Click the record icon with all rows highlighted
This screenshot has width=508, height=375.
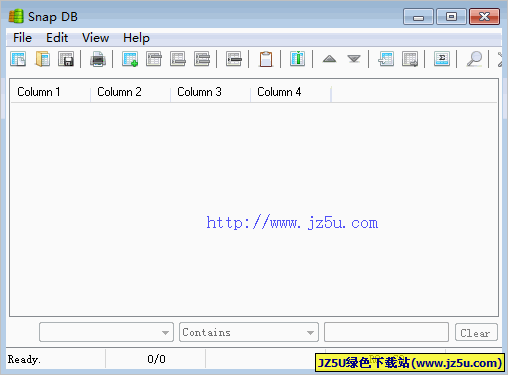point(202,59)
